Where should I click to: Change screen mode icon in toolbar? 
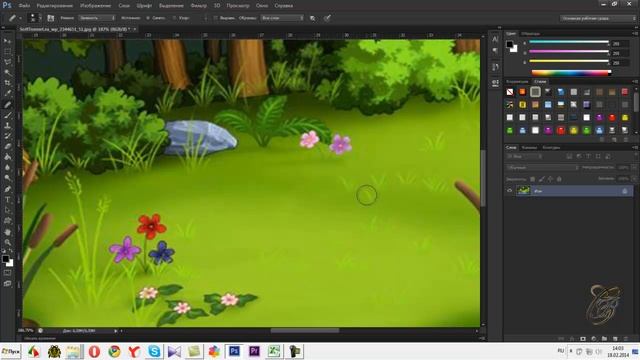7,283
